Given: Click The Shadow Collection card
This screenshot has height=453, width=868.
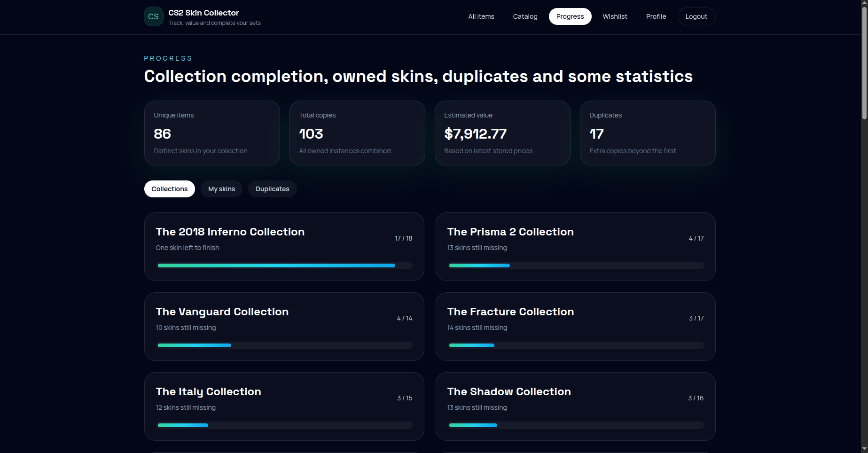Looking at the screenshot, I should (575, 406).
